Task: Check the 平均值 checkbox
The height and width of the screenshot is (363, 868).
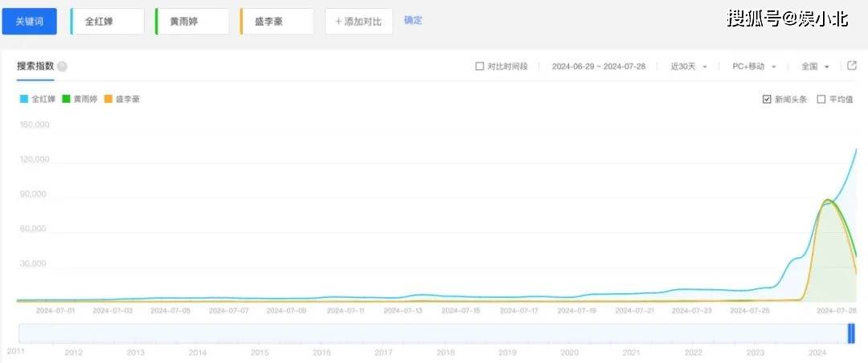Action: (821, 100)
